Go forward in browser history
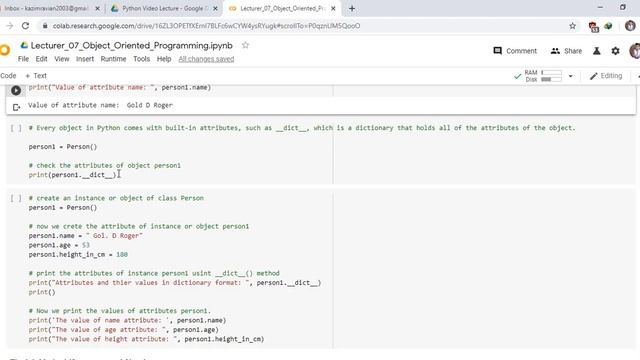Image resolution: width=640 pixels, height=360 pixels. [10, 26]
